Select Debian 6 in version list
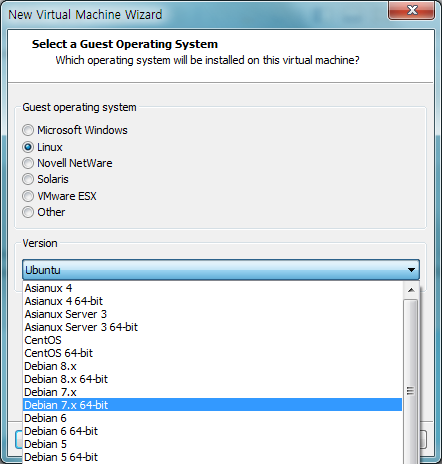This screenshot has width=442, height=464. (x=212, y=418)
